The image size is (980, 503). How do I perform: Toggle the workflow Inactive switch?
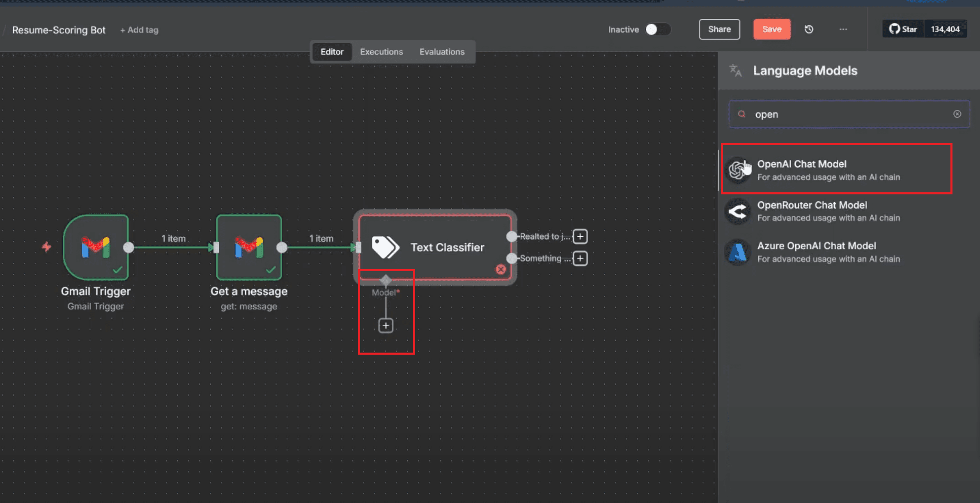(x=658, y=29)
